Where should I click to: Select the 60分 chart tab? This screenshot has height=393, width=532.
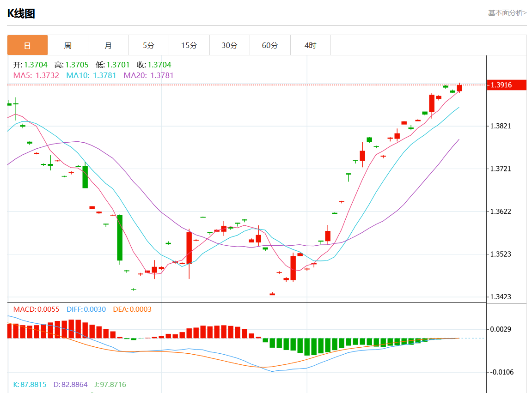(270, 45)
